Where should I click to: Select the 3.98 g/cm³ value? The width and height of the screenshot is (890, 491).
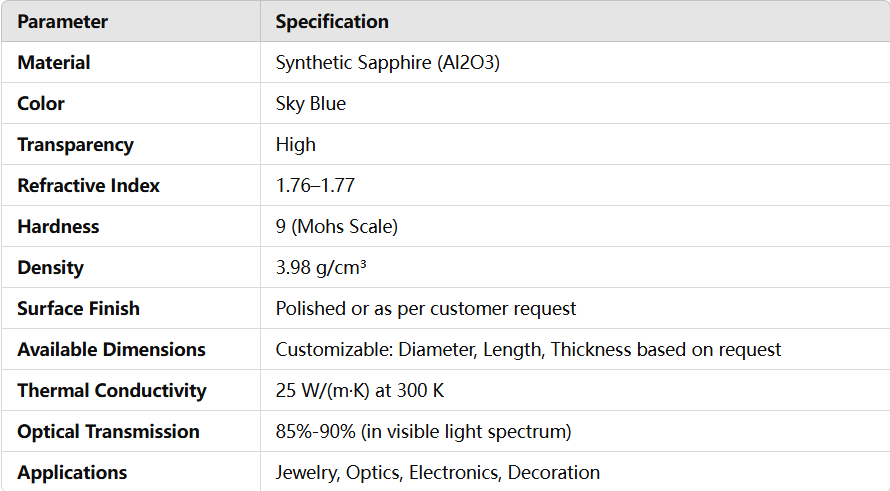click(x=323, y=267)
